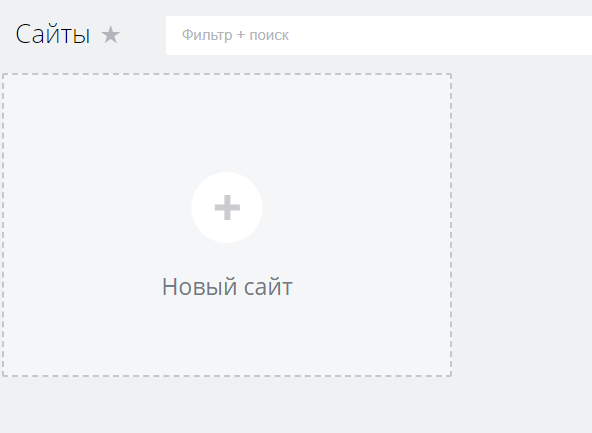
Task: Focus the Фильтр + поиск field
Action: (379, 35)
